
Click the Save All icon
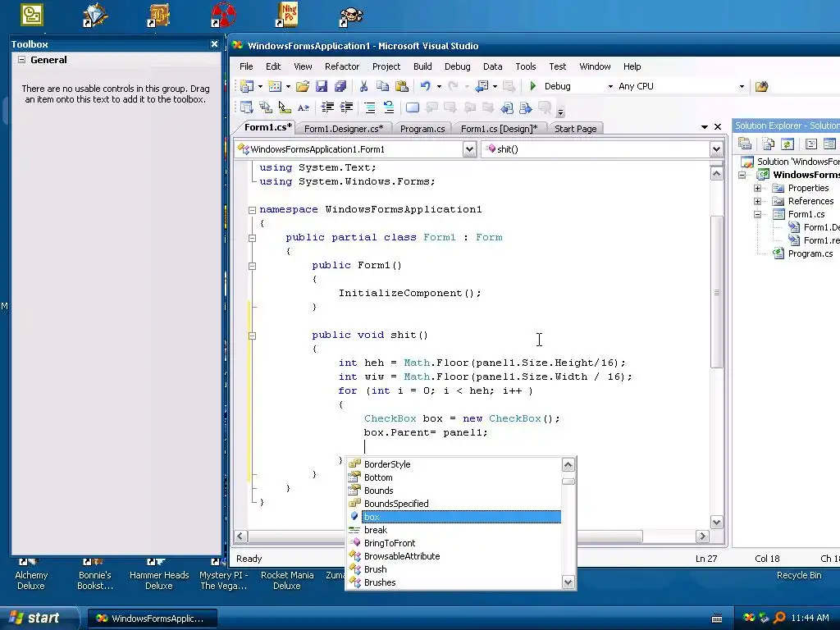coord(340,86)
